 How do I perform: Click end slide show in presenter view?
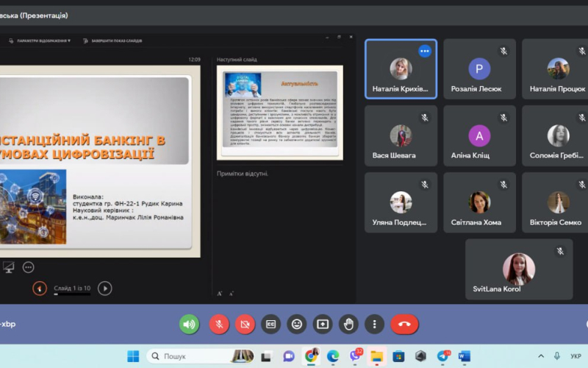click(x=112, y=40)
